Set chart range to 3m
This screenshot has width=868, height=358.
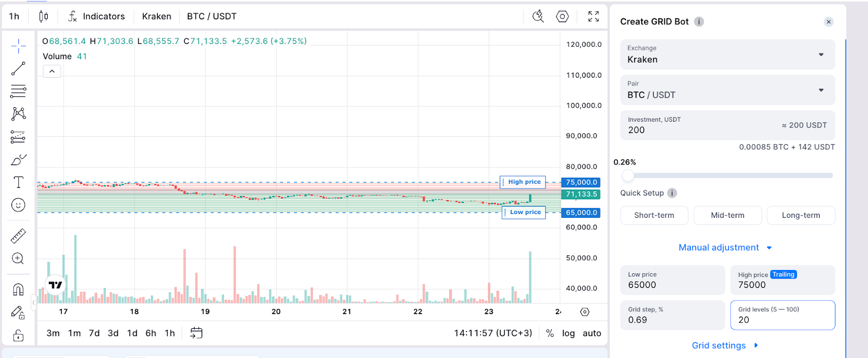pyautogui.click(x=53, y=333)
